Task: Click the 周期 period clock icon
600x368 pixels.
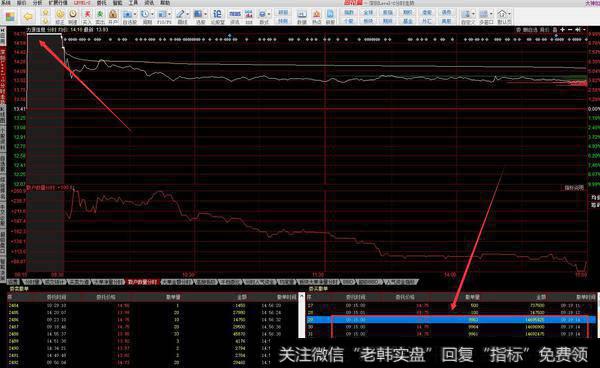Action: pos(145,14)
